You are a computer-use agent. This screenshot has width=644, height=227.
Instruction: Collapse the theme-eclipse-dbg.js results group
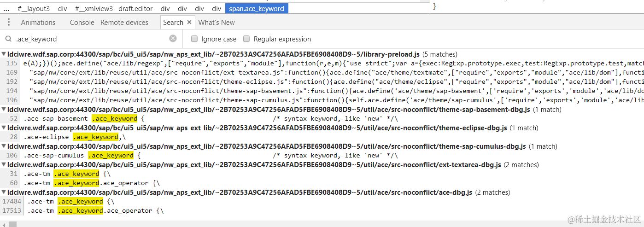point(4,128)
